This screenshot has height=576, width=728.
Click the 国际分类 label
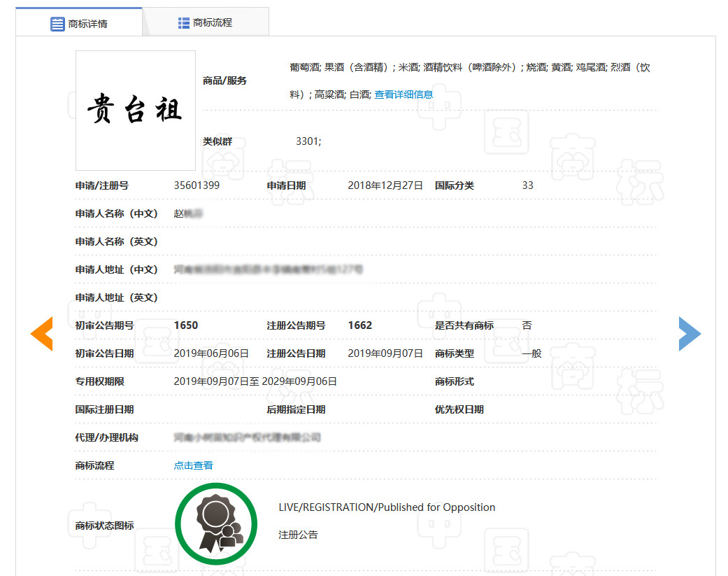454,185
